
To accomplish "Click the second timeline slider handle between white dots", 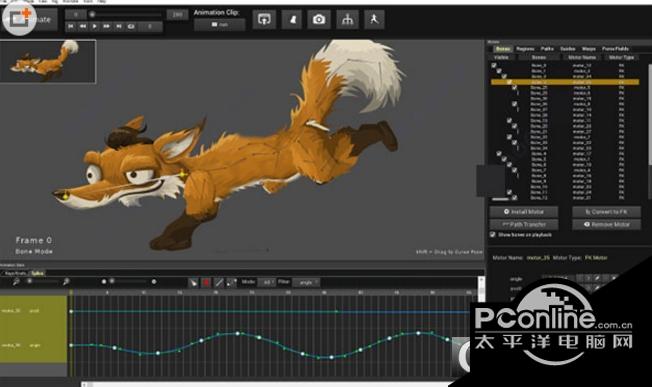I will [111, 281].
